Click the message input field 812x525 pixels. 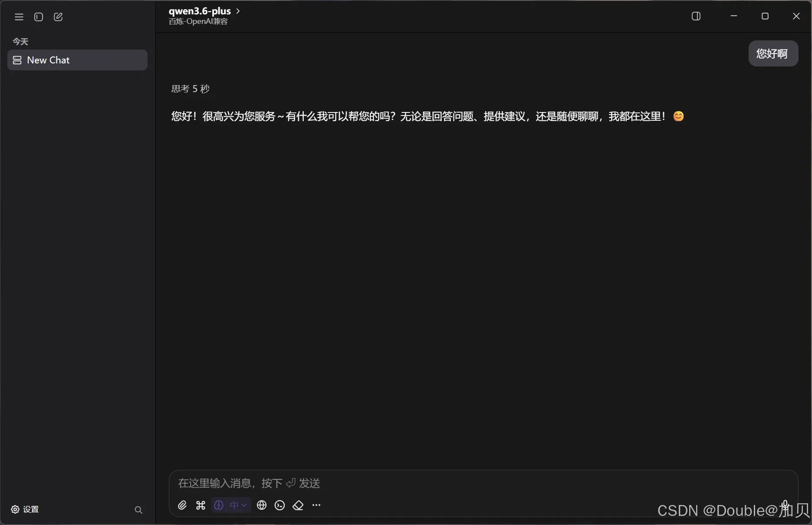point(483,483)
